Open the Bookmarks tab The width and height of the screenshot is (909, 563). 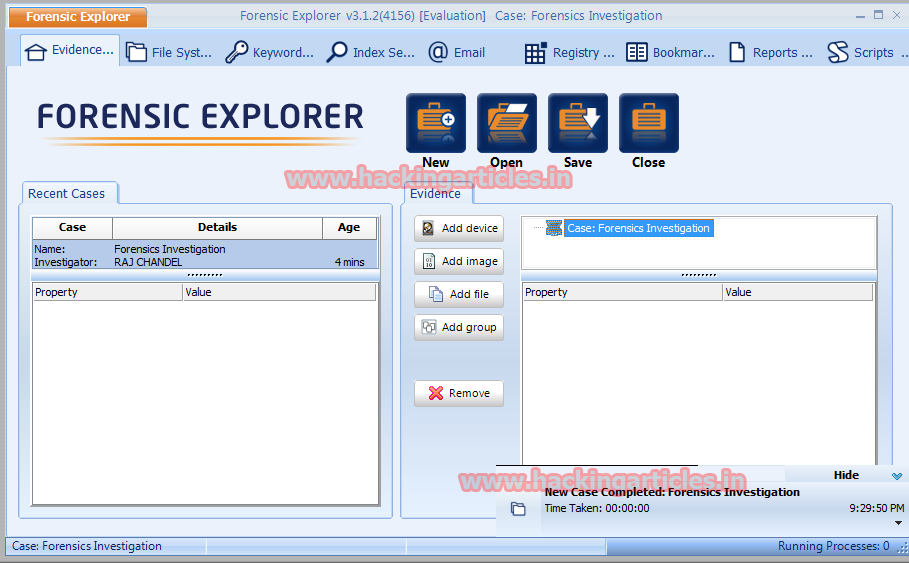tap(670, 52)
